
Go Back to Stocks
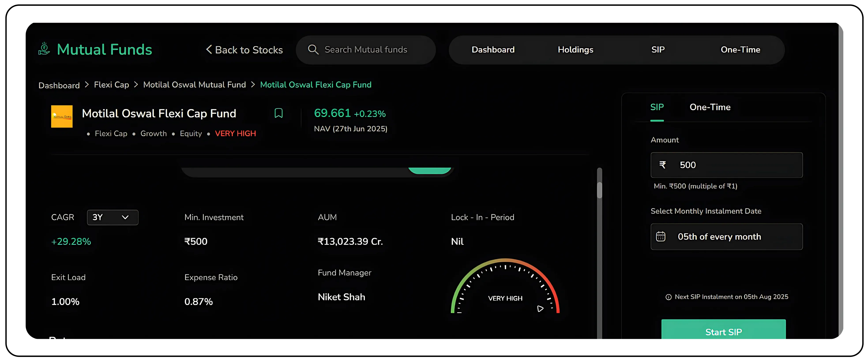245,50
